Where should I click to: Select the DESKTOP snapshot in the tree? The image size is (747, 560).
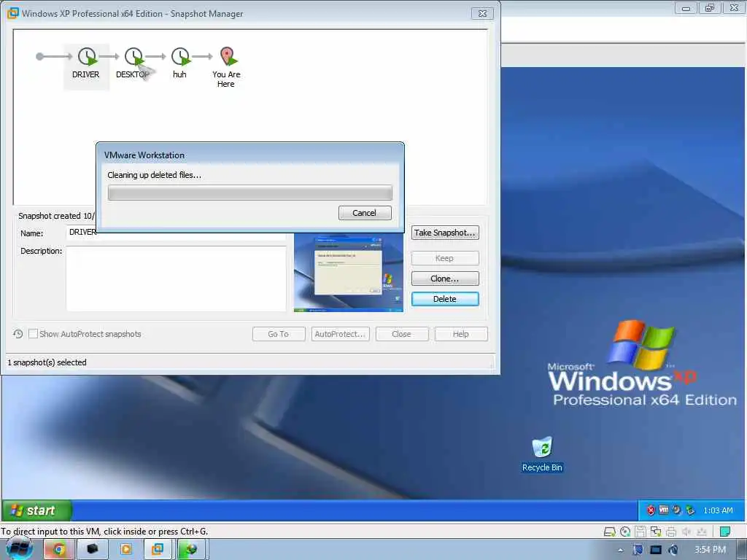point(133,63)
